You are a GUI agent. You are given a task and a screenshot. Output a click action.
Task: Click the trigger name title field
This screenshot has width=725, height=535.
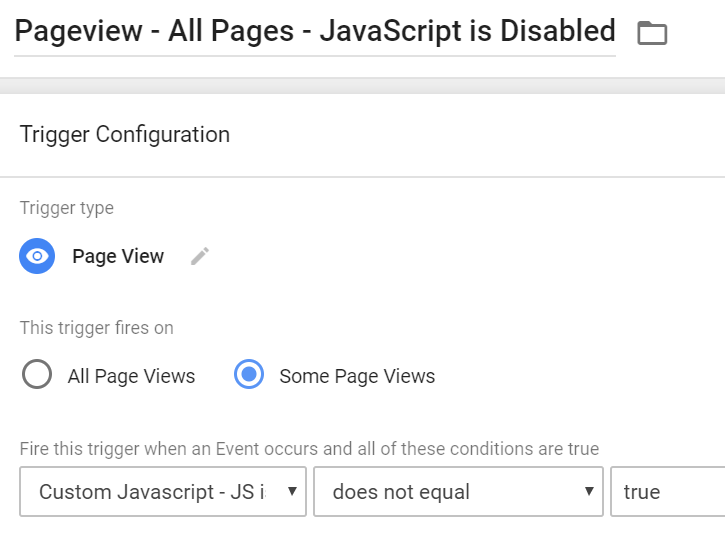coord(314,32)
